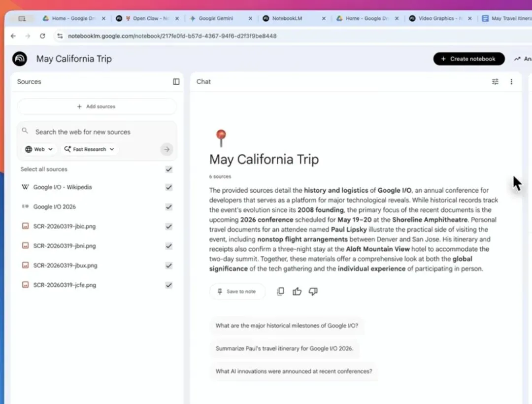532x404 pixels.
Task: Click the NotebookLM logo icon
Action: point(20,59)
